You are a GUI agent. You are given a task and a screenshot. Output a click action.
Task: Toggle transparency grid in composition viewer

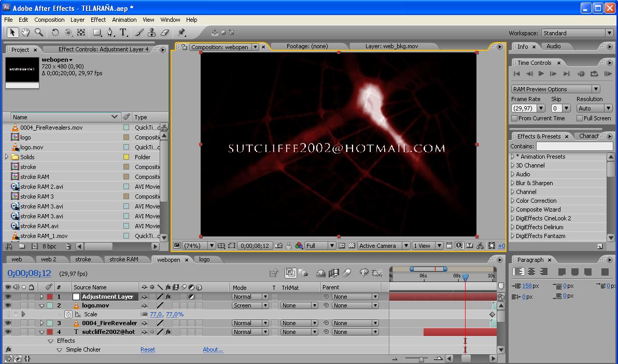[352, 246]
